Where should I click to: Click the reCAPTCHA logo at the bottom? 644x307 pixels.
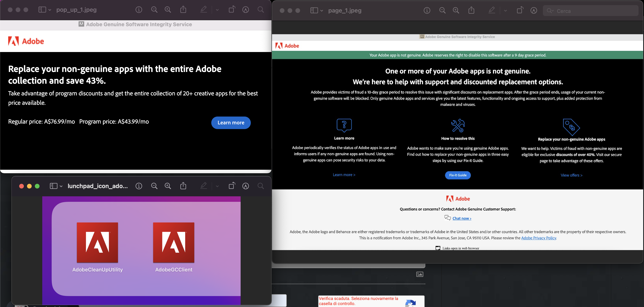click(410, 303)
